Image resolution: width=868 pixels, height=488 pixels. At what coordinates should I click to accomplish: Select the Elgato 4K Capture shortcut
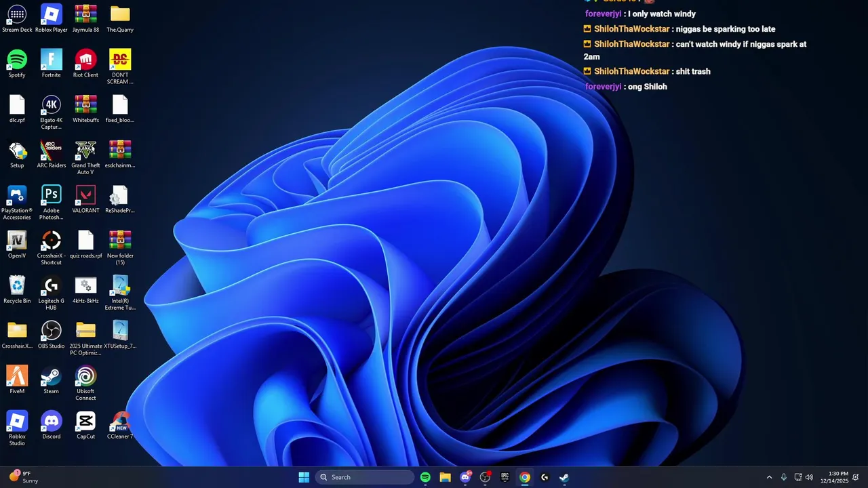[x=52, y=113]
